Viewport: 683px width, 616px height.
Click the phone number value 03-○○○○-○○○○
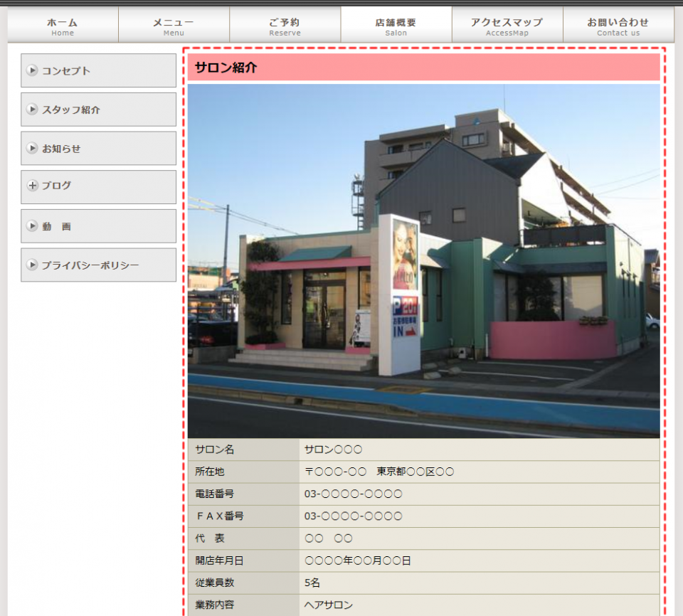(354, 494)
